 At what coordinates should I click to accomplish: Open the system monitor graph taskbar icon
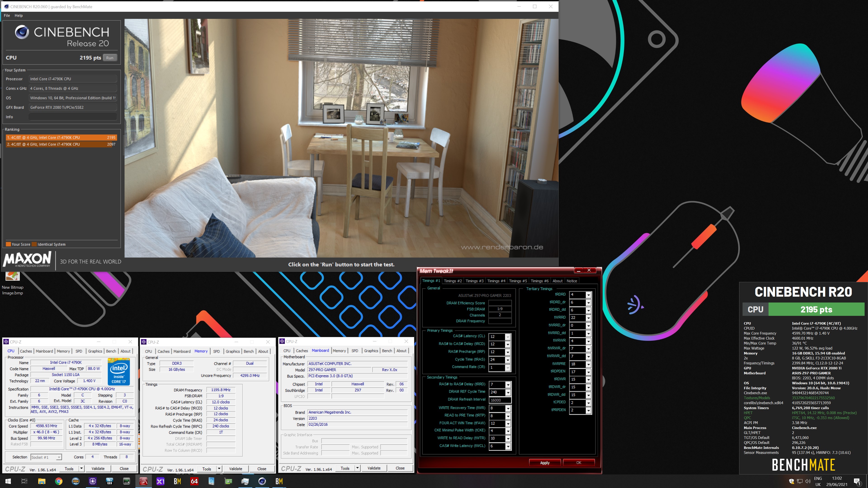pos(245,481)
